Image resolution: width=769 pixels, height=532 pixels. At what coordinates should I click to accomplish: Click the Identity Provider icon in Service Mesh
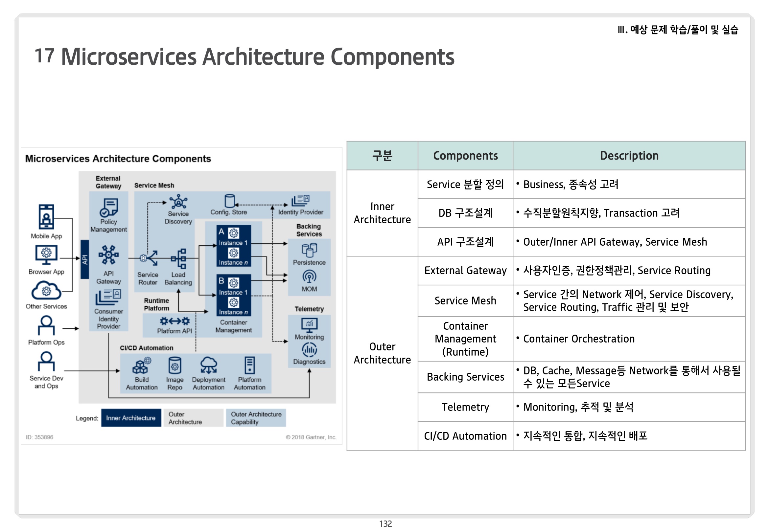click(x=301, y=201)
